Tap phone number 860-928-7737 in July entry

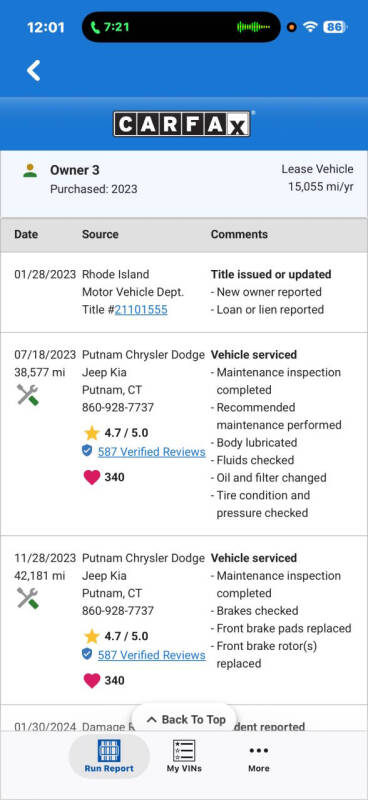pyautogui.click(x=118, y=408)
